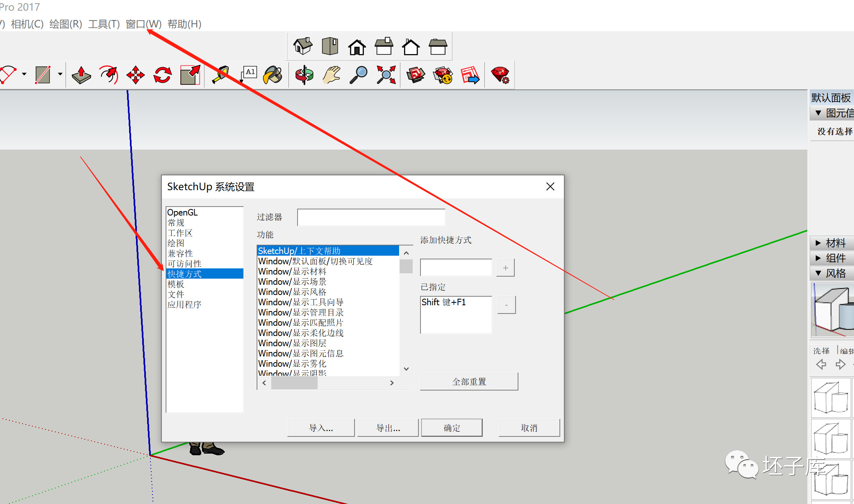The height and width of the screenshot is (504, 854).
Task: Click the 导入... button
Action: tap(321, 428)
